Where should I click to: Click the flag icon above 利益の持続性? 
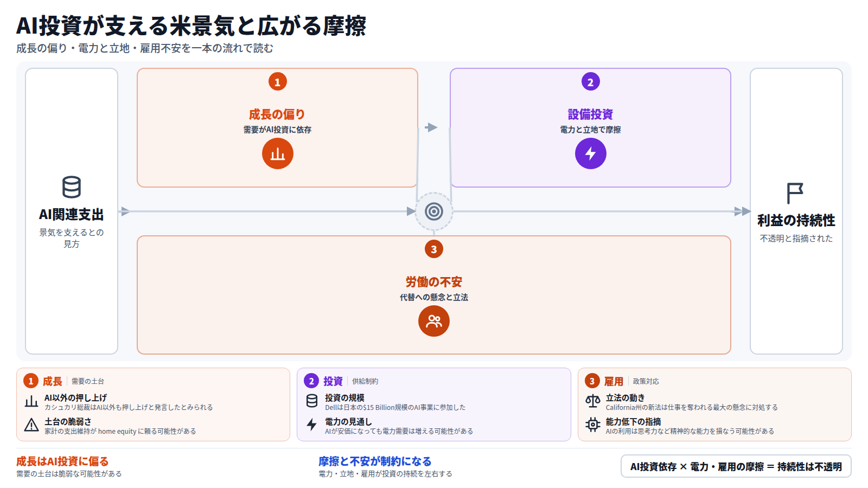tap(795, 193)
